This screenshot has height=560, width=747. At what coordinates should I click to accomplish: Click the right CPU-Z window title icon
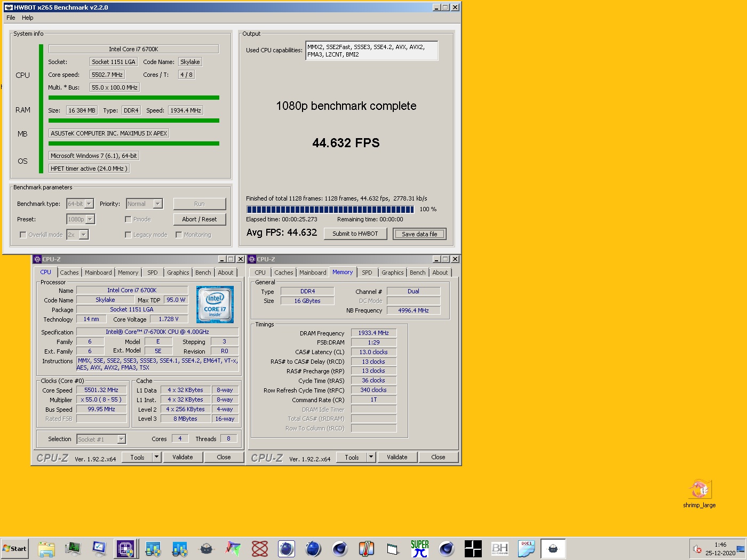252,259
